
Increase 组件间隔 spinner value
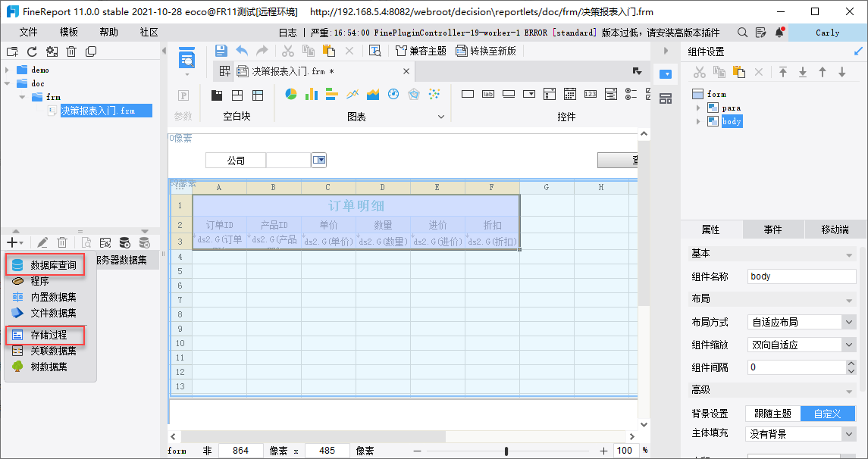(851, 364)
